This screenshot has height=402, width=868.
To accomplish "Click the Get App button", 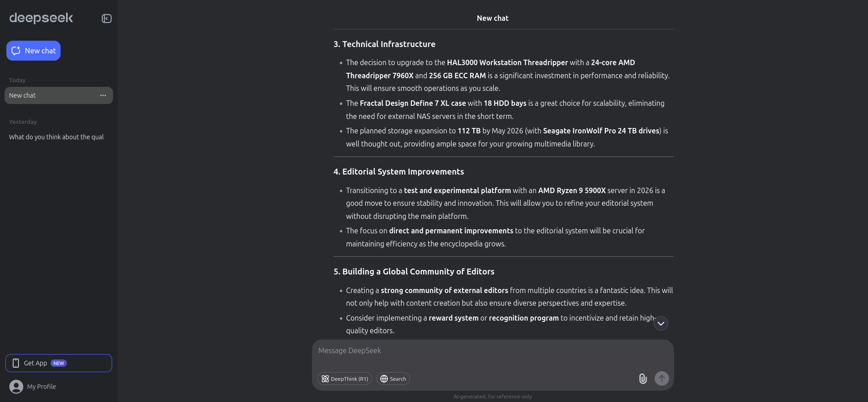I will (x=36, y=363).
